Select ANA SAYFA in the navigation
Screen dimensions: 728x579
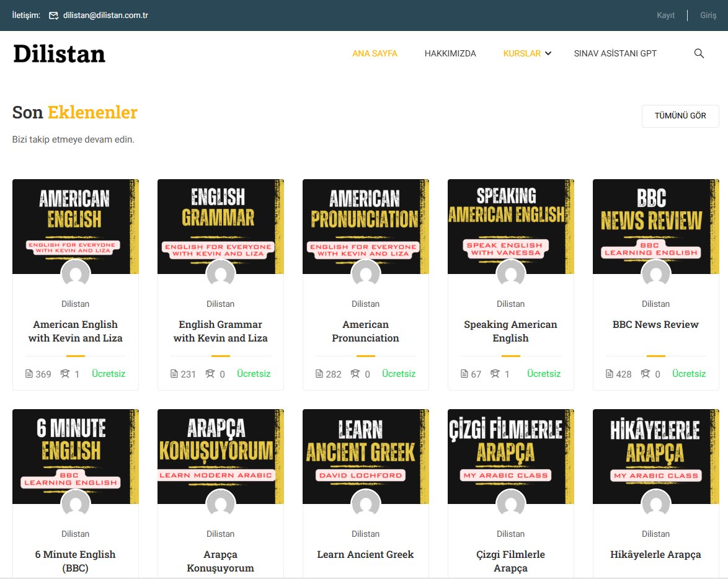pyautogui.click(x=375, y=53)
